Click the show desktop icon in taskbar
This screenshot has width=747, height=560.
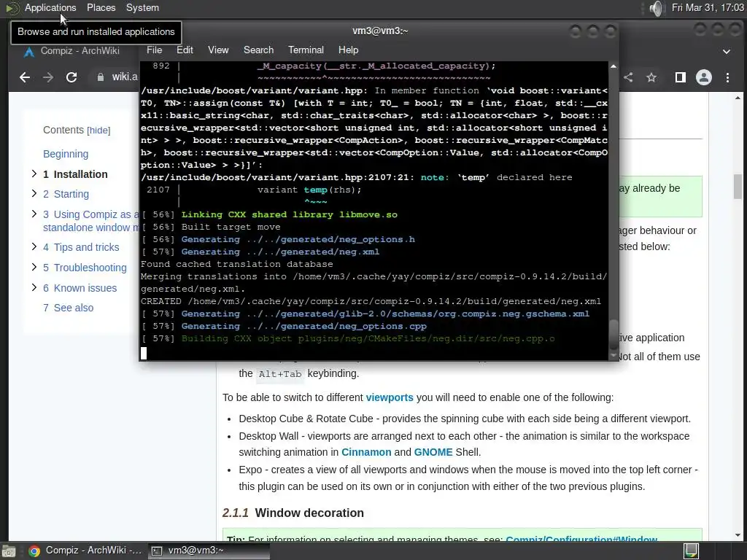8,551
